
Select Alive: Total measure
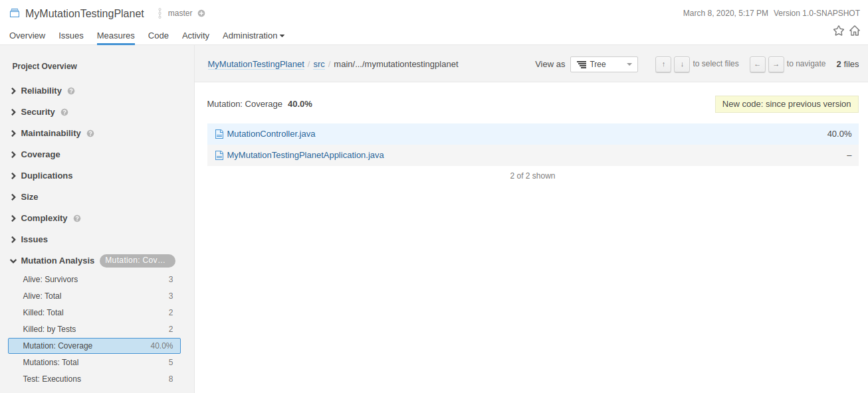[94, 296]
